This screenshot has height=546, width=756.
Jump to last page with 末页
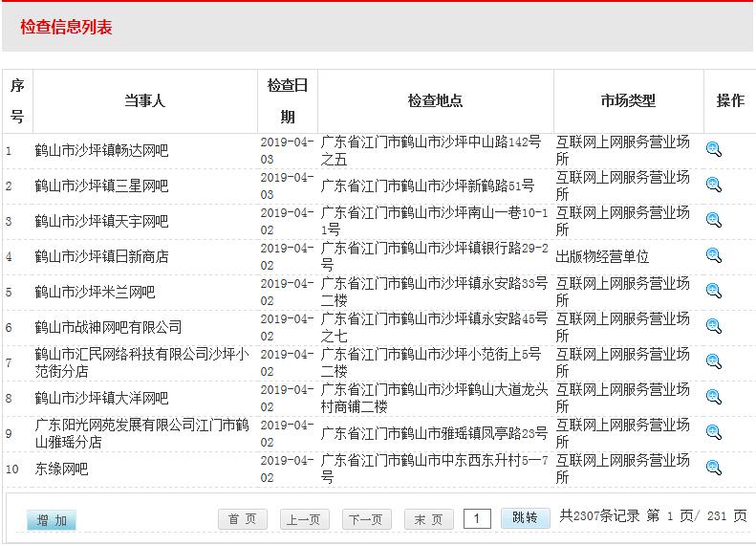tap(428, 519)
